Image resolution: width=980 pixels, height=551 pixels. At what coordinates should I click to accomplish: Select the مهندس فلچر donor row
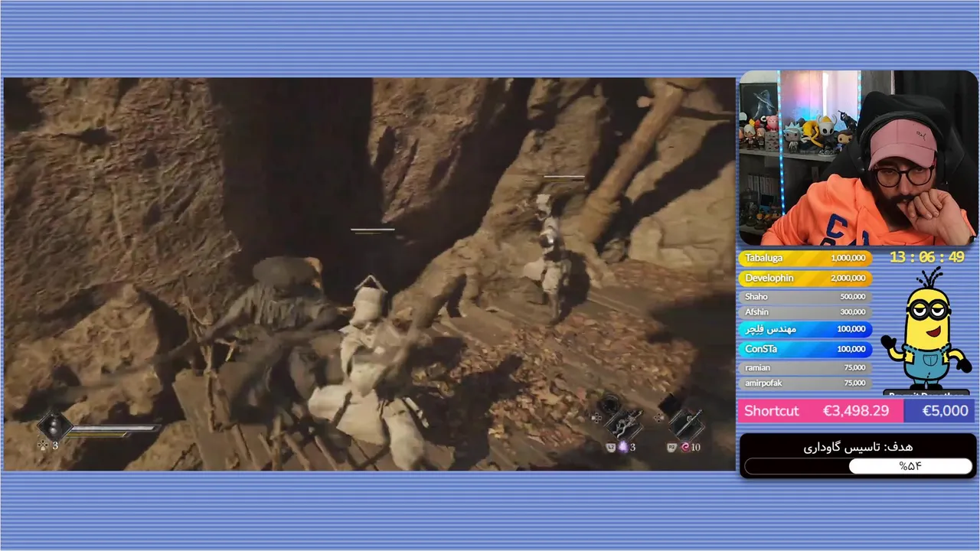click(x=805, y=329)
